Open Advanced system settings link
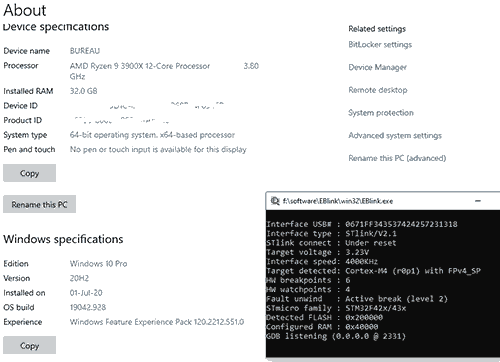 click(x=395, y=135)
